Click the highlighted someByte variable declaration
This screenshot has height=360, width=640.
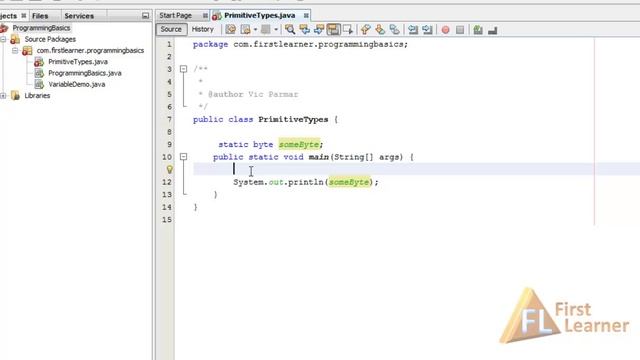click(299, 144)
